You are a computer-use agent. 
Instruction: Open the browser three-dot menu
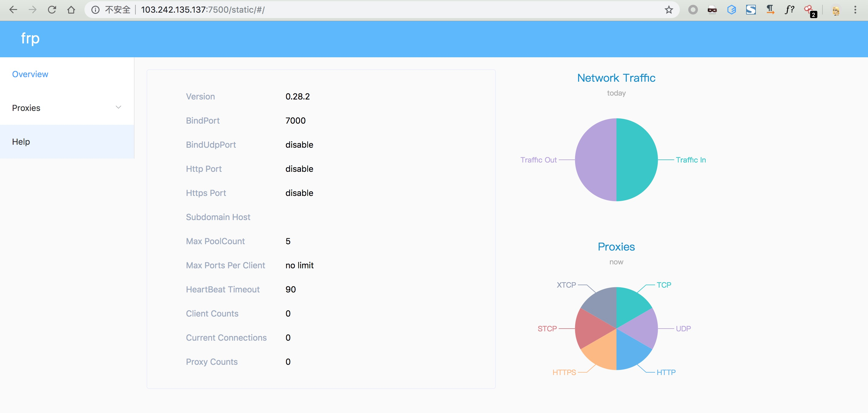(855, 10)
